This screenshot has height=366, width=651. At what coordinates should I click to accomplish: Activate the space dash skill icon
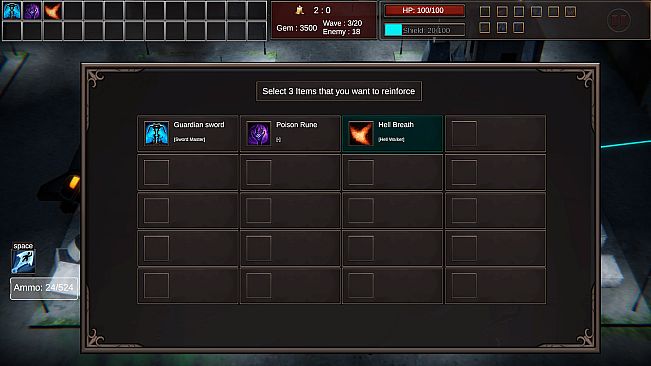point(23,261)
